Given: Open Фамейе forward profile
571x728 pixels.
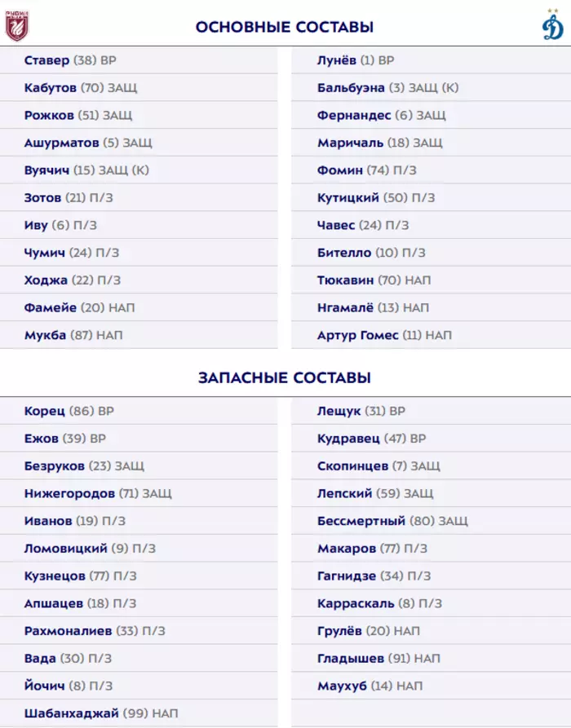Looking at the screenshot, I should click(x=51, y=307).
